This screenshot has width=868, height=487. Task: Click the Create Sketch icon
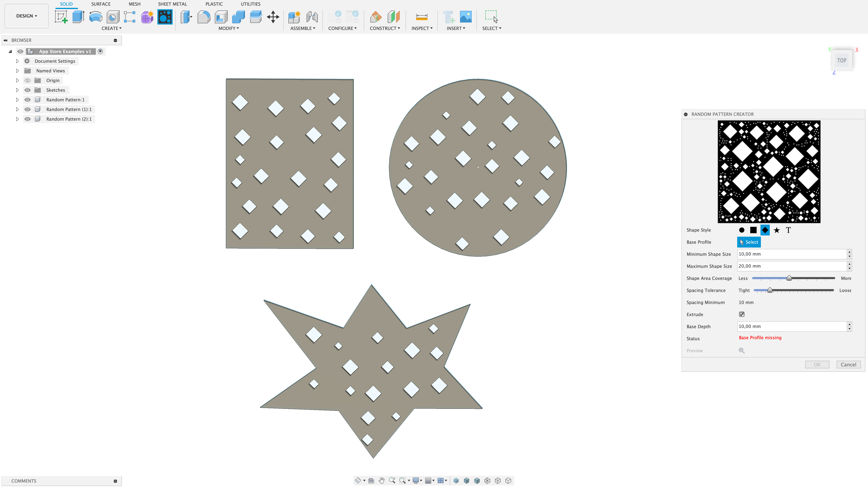point(61,16)
